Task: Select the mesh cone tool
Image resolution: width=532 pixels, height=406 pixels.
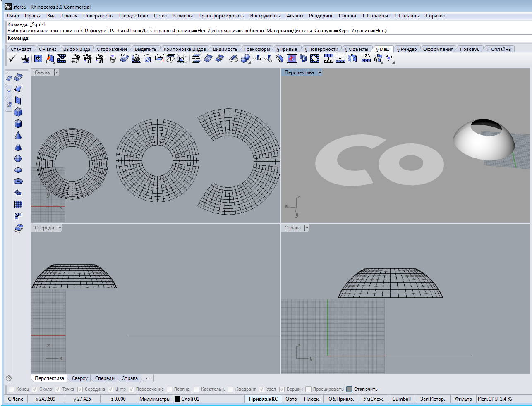Action: click(18, 135)
